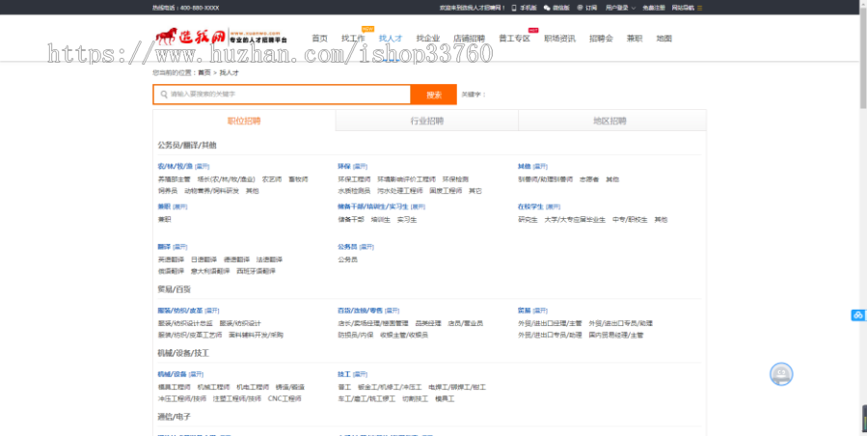Click the 实习生 job link
The image size is (868, 436).
coord(407,220)
